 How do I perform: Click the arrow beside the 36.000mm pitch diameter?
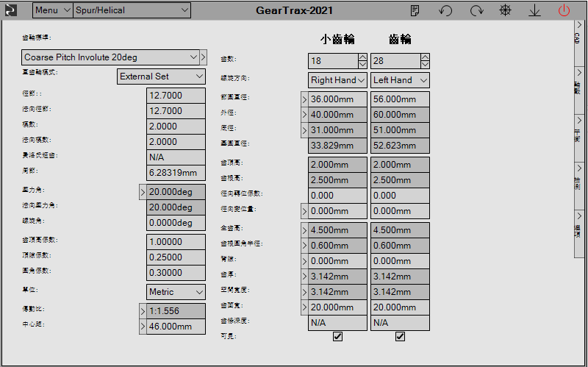coord(304,99)
